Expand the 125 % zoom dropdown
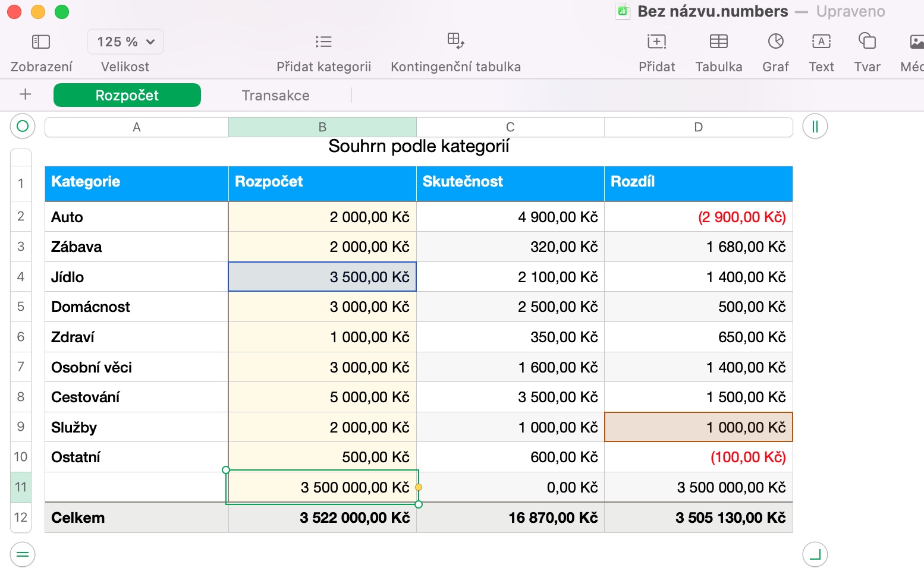 tap(125, 42)
